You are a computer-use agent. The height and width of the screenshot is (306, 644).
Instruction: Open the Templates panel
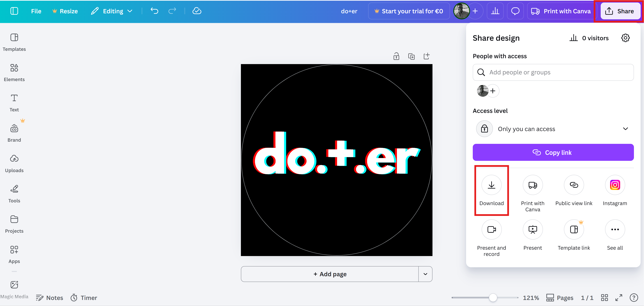pos(14,42)
